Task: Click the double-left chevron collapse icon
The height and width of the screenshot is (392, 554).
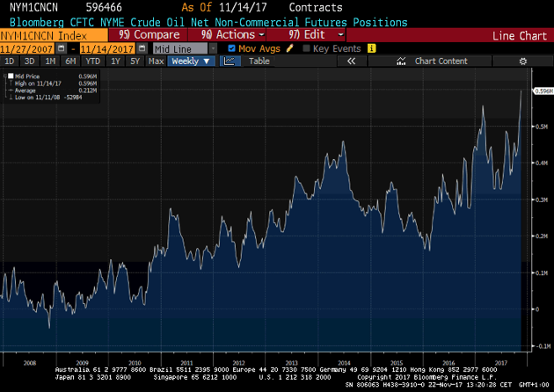Action: 351,62
